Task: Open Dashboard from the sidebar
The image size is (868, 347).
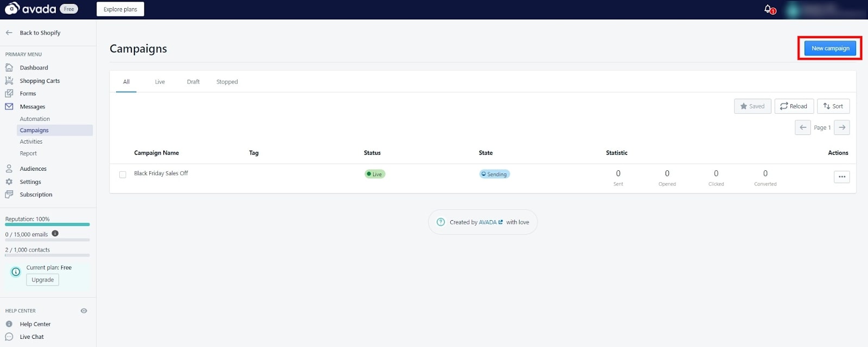Action: point(34,68)
